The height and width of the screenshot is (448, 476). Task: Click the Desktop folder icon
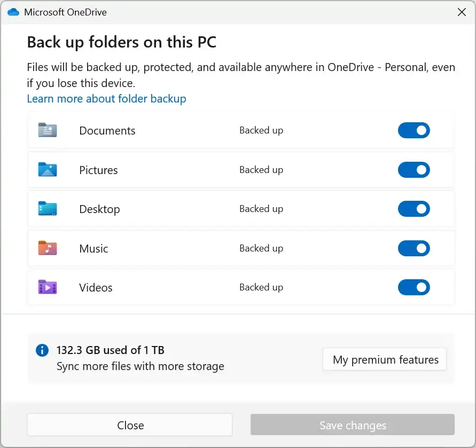48,209
